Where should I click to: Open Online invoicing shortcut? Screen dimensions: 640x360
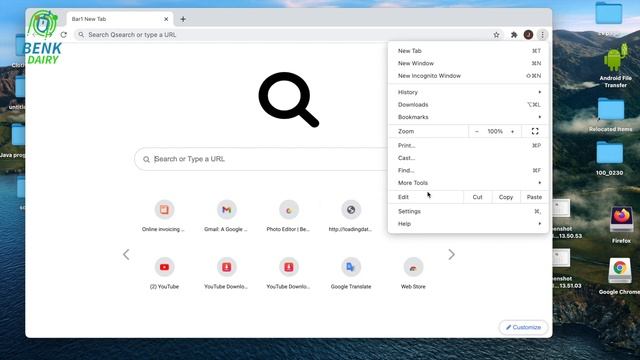coord(164,216)
